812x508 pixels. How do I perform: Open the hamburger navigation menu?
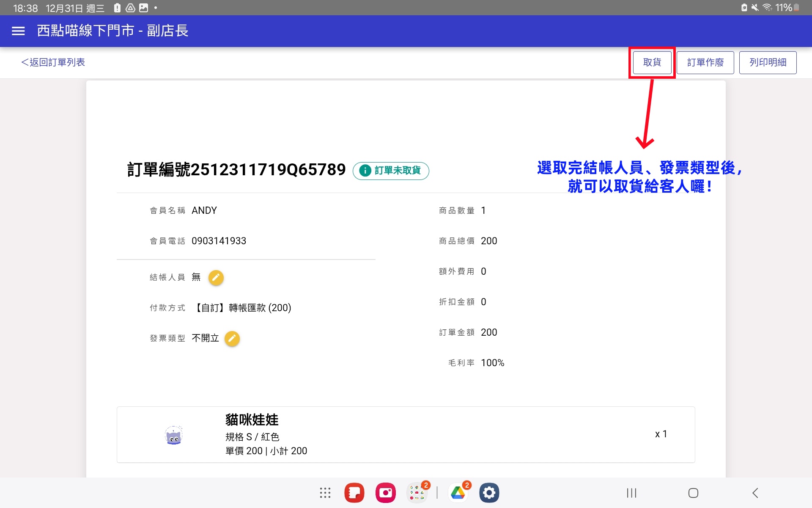click(x=18, y=31)
